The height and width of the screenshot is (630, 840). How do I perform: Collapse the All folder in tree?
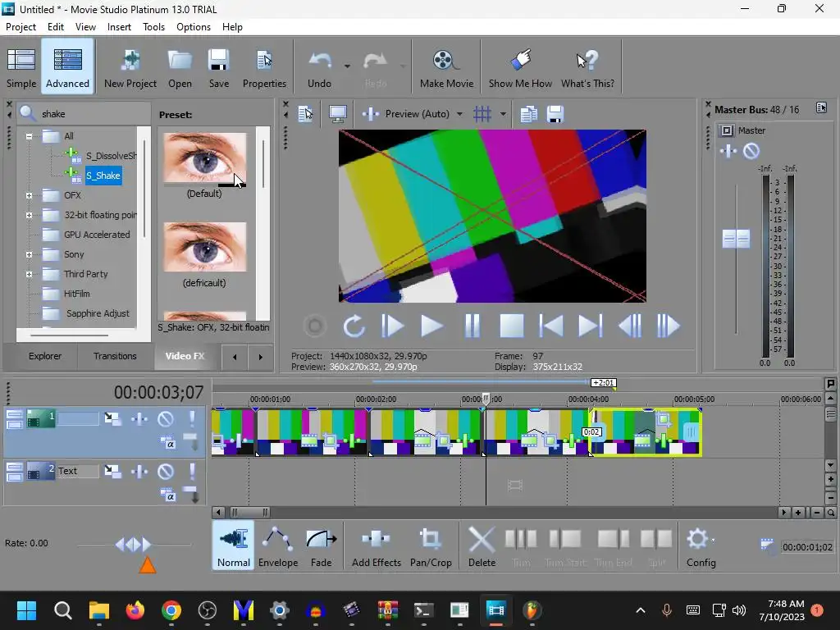29,136
